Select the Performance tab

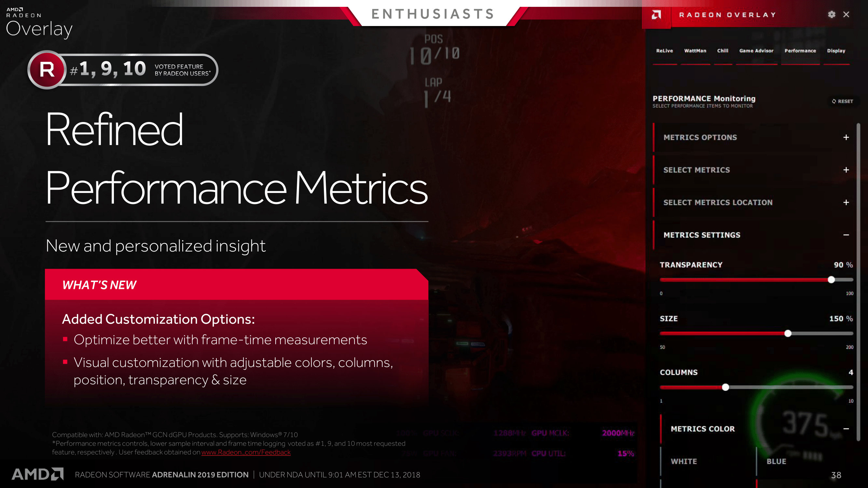click(801, 51)
